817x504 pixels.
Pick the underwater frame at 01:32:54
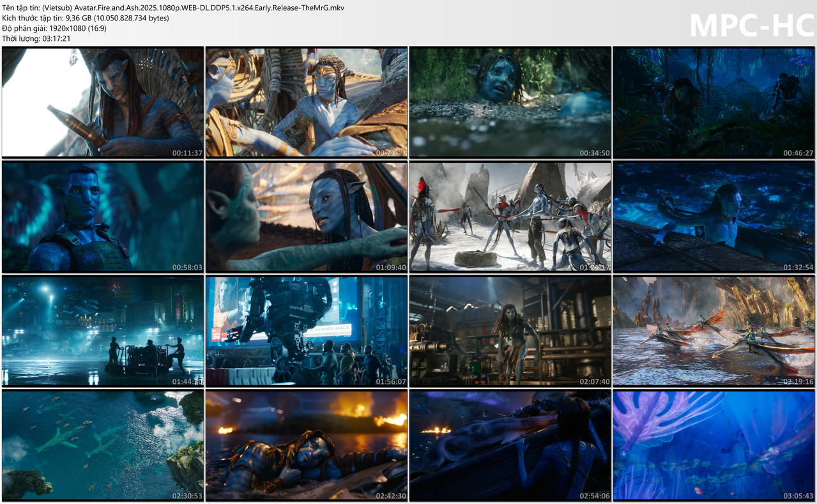point(714,217)
